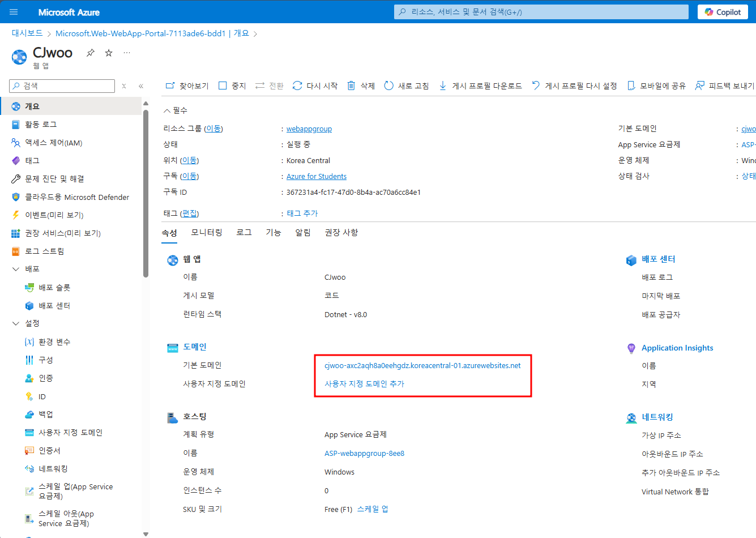Collapse the sidebar with the double chevron
The height and width of the screenshot is (538, 756).
click(141, 86)
